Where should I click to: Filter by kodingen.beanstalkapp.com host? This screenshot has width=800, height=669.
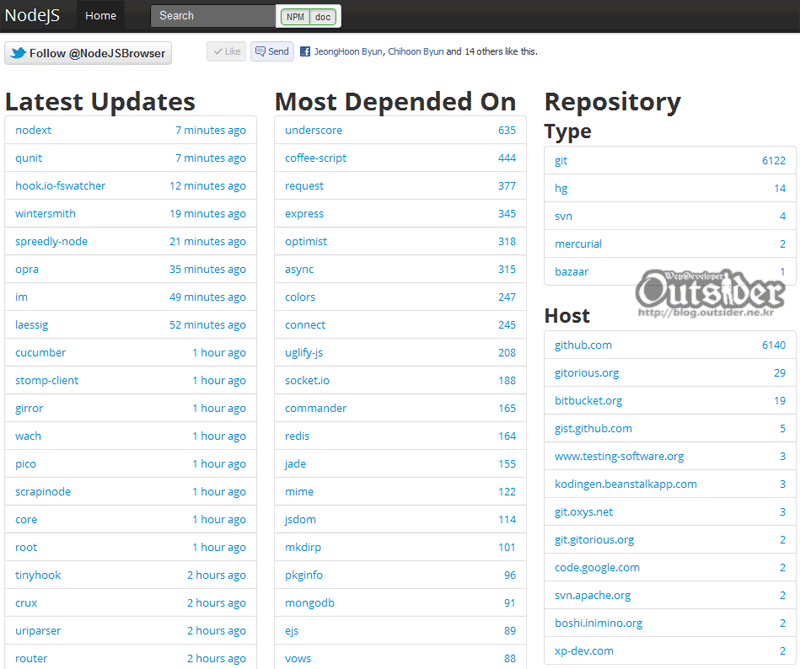(626, 484)
